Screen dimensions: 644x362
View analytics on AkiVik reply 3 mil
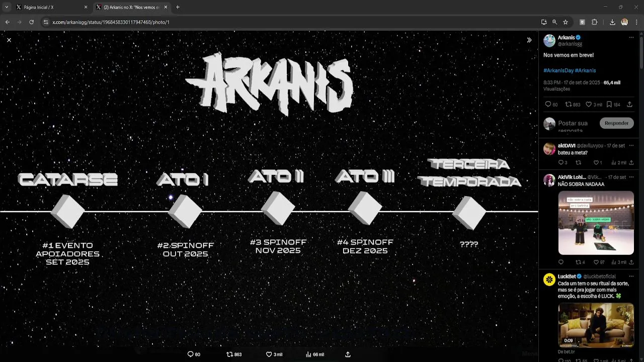coord(619,262)
